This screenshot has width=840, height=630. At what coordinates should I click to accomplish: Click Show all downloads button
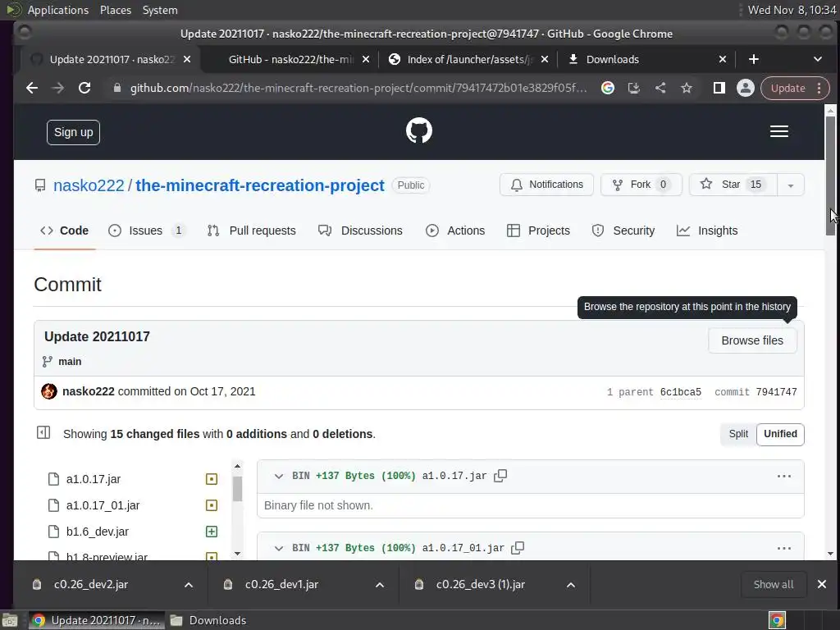773,584
